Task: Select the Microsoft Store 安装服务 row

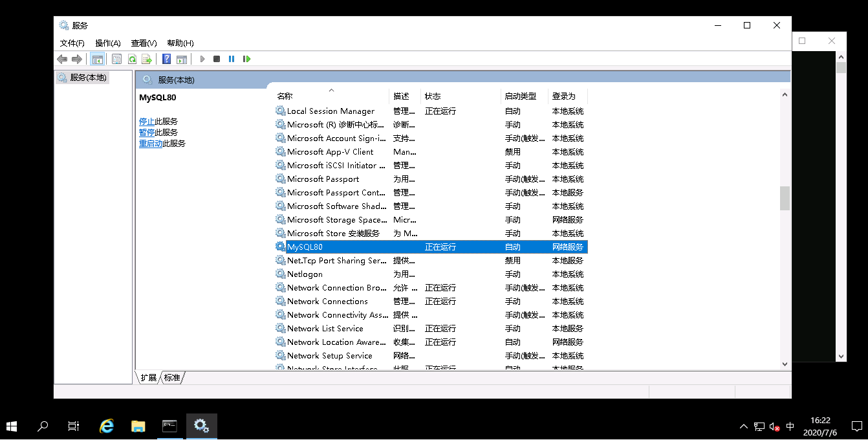Action: click(431, 233)
